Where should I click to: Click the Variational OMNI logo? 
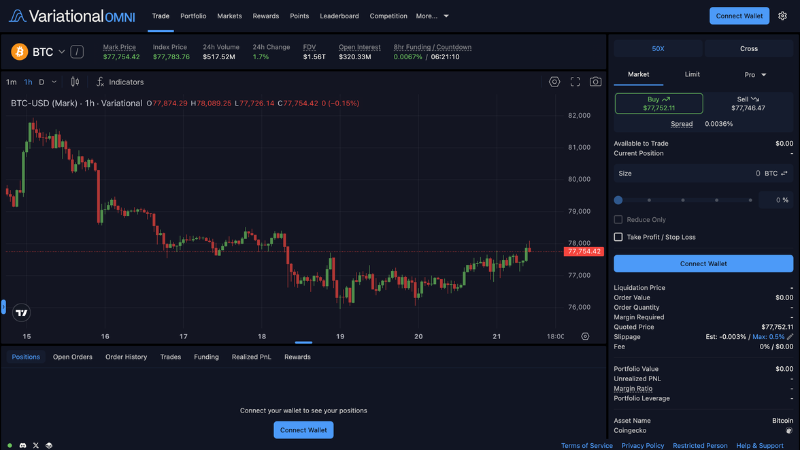click(72, 16)
